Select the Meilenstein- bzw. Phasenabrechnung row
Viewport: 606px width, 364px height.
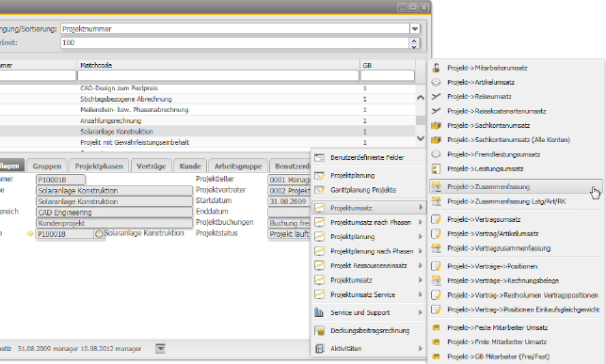coord(208,110)
